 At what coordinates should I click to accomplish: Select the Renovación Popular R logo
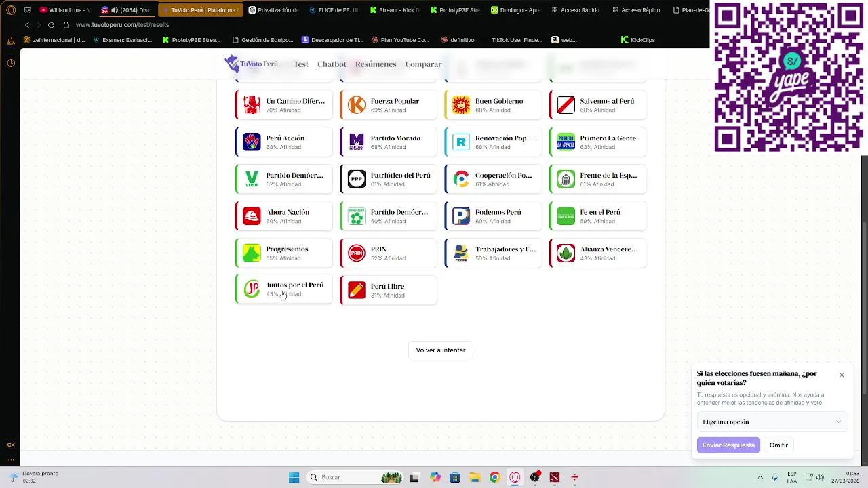click(x=461, y=142)
